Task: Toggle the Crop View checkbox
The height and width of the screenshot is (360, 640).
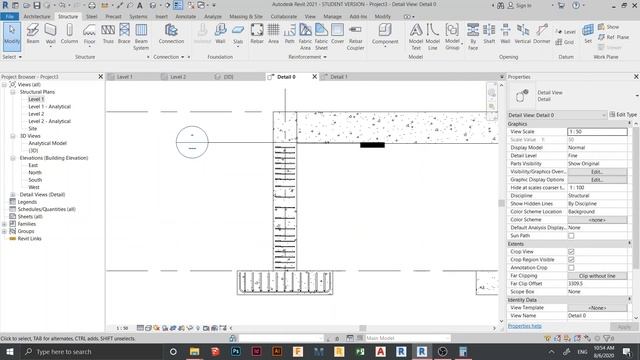Action: click(571, 251)
